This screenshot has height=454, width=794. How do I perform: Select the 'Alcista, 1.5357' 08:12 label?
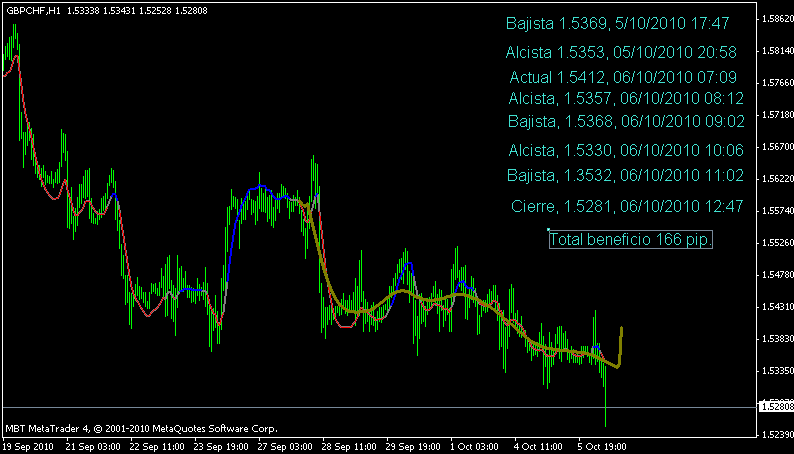(626, 98)
